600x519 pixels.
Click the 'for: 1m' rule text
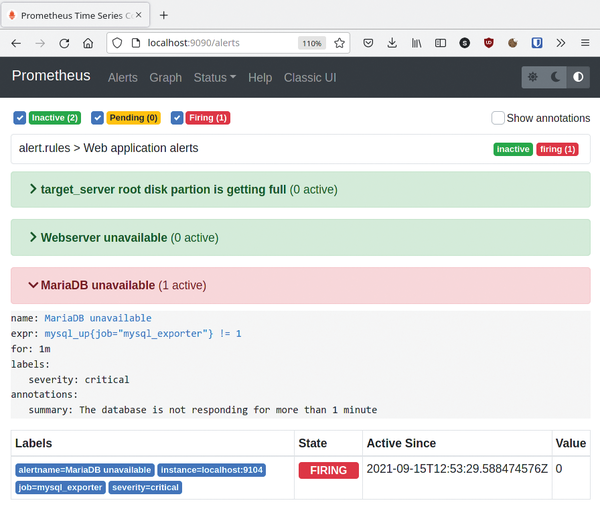[x=31, y=349]
